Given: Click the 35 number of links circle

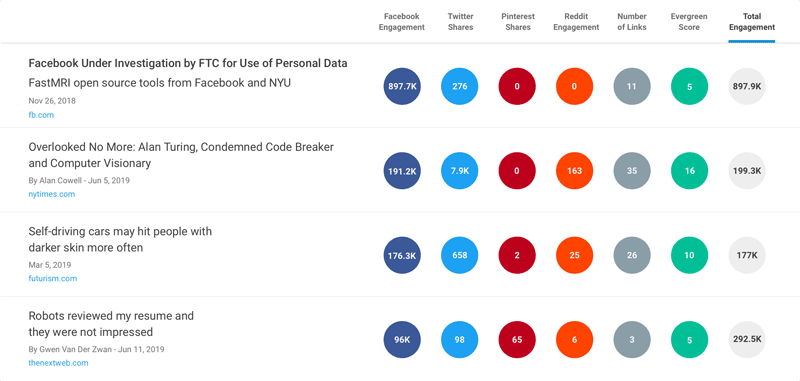Looking at the screenshot, I should pyautogui.click(x=632, y=171).
